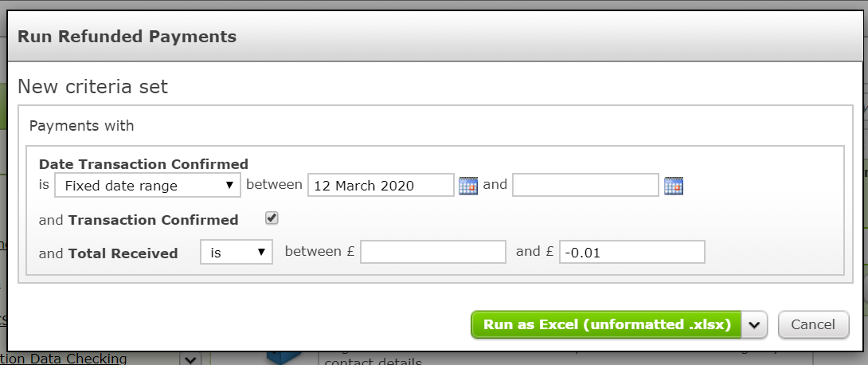This screenshot has height=365, width=868.
Task: Click the empty lower £ amount field
Action: [433, 252]
